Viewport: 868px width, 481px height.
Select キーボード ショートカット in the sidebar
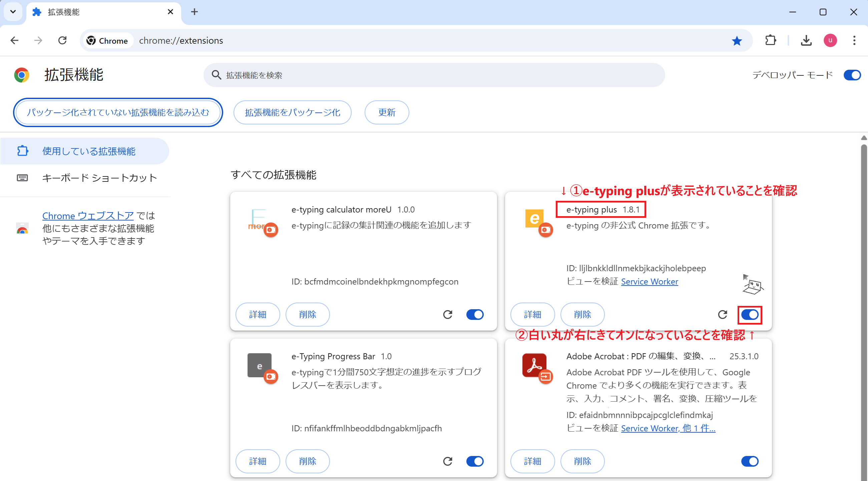tap(85, 178)
